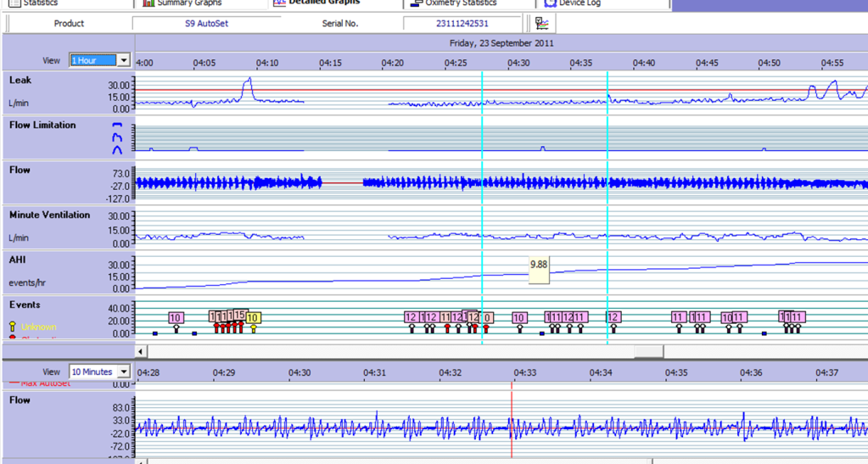Select the pink 10 event flag after 04:00

[x=176, y=318]
